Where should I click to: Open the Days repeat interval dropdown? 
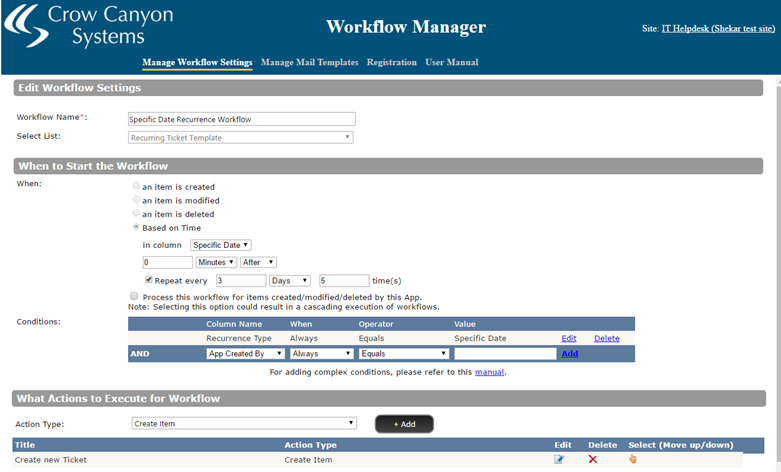tap(290, 281)
